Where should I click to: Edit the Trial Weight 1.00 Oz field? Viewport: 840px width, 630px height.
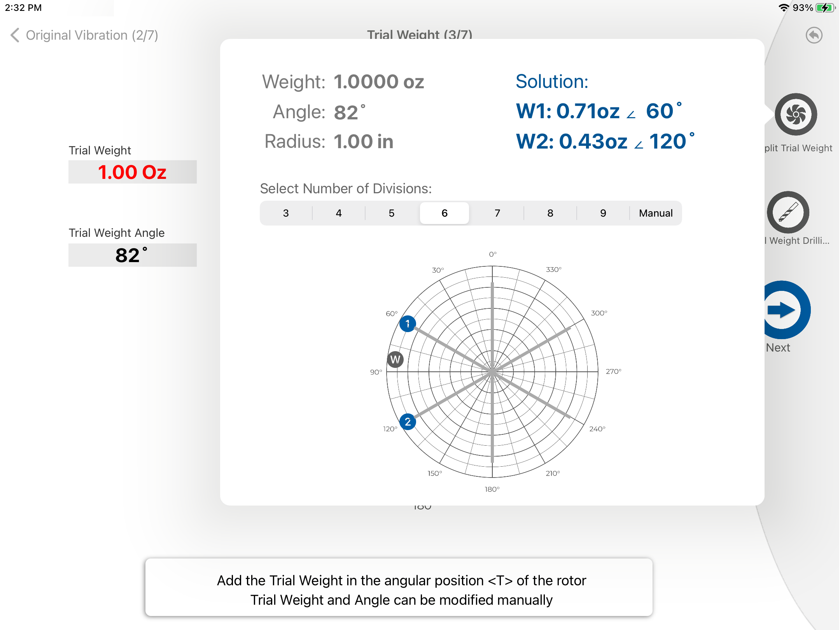[x=132, y=172]
